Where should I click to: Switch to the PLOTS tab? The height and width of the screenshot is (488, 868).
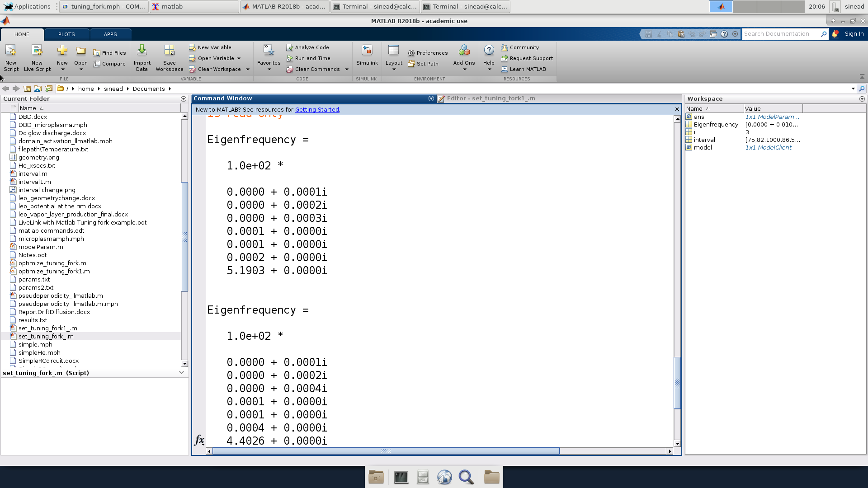coord(66,34)
